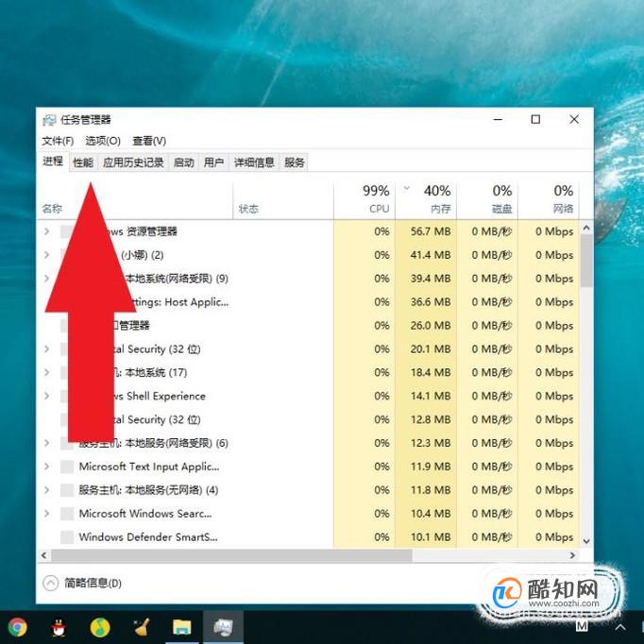644x644 pixels.
Task: Click the horizontal scrollbar thumb
Action: 231,555
